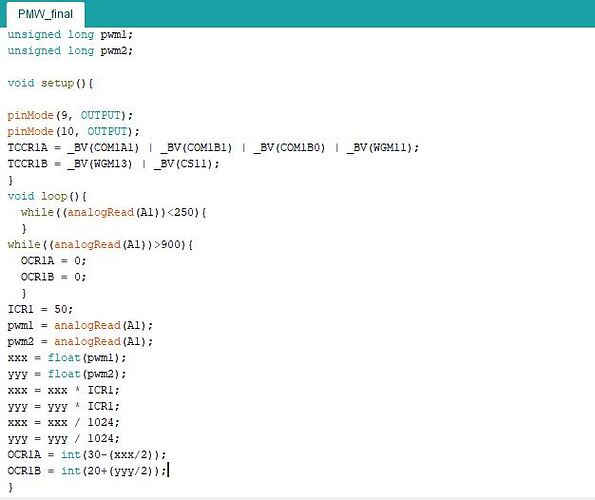Screen dimensions: 595x500
Task: Select the PMW_final sketch tab
Action: click(x=46, y=14)
